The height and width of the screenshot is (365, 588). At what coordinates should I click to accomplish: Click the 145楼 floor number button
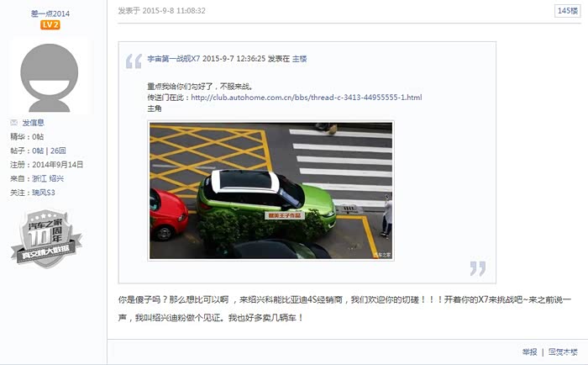coord(567,11)
